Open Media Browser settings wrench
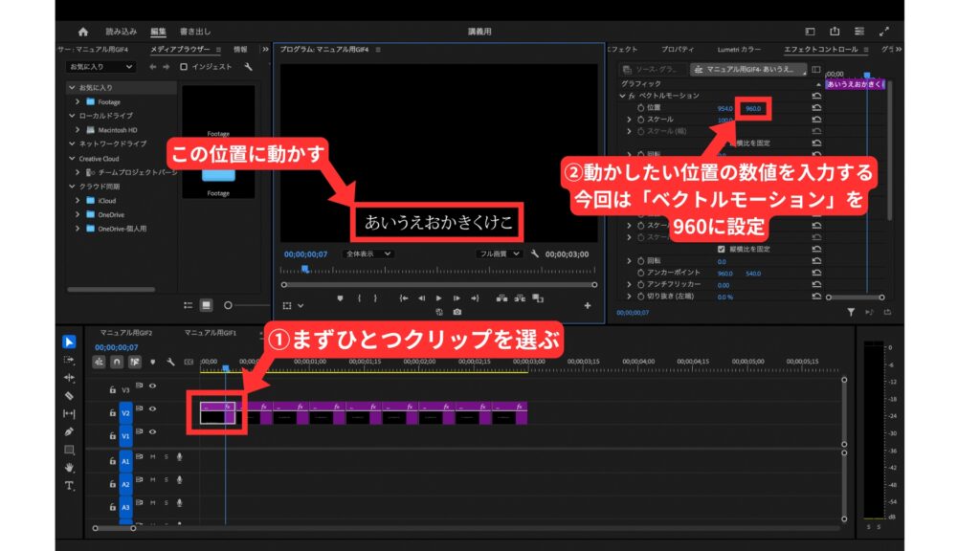 (x=248, y=67)
